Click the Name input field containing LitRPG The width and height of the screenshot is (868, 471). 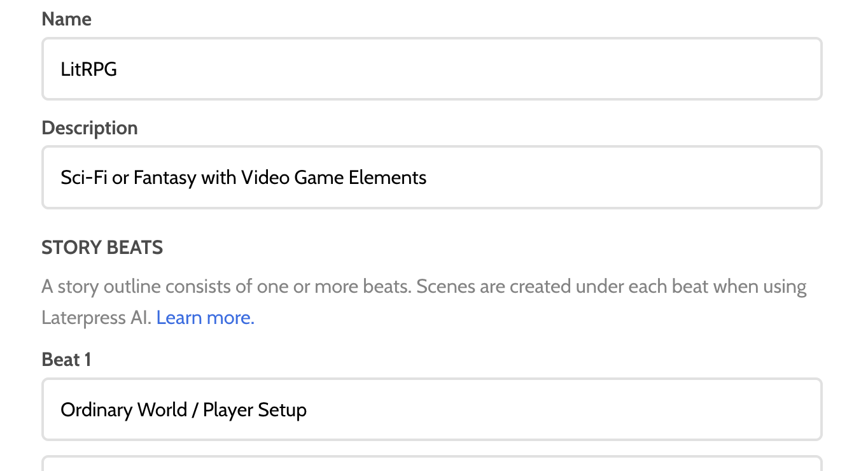(x=432, y=69)
